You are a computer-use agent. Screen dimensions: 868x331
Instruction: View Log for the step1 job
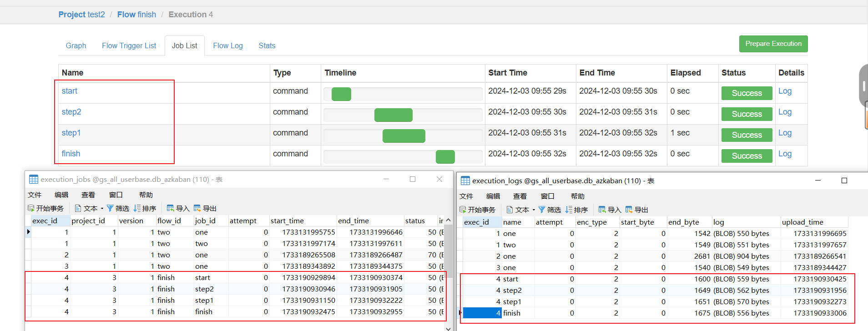click(x=785, y=133)
